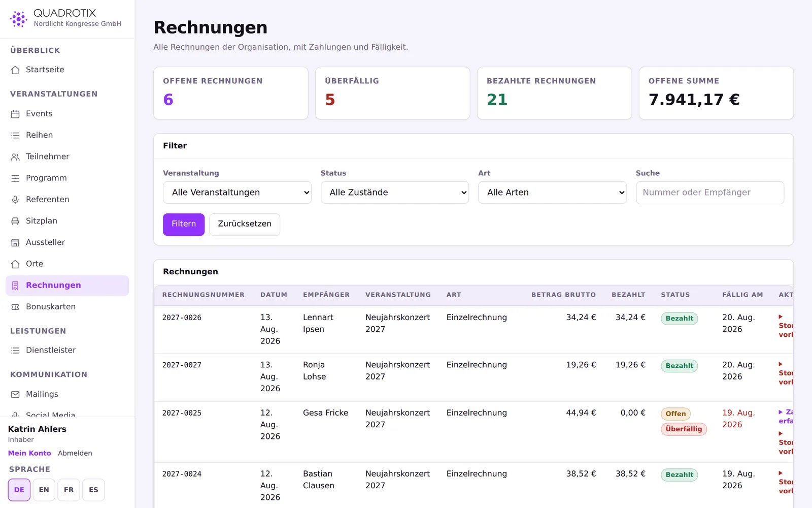Click the Programm icon in sidebar

click(15, 178)
